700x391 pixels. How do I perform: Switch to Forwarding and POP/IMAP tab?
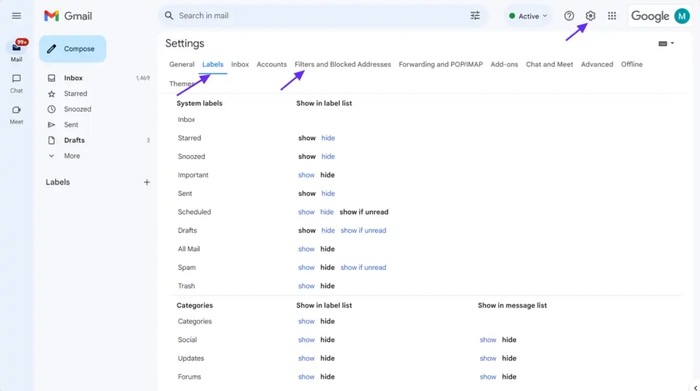tap(441, 64)
